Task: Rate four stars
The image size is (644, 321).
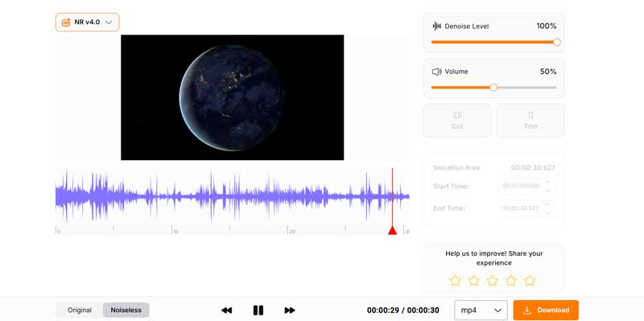Action: click(511, 281)
